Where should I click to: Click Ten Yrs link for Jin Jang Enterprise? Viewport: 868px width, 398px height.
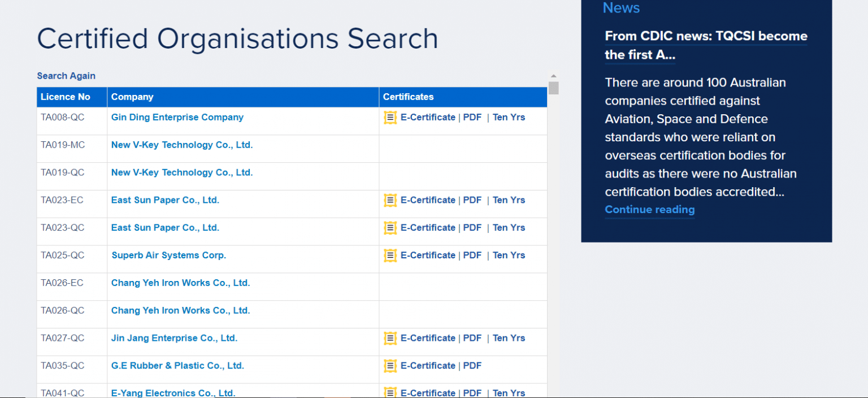point(509,338)
